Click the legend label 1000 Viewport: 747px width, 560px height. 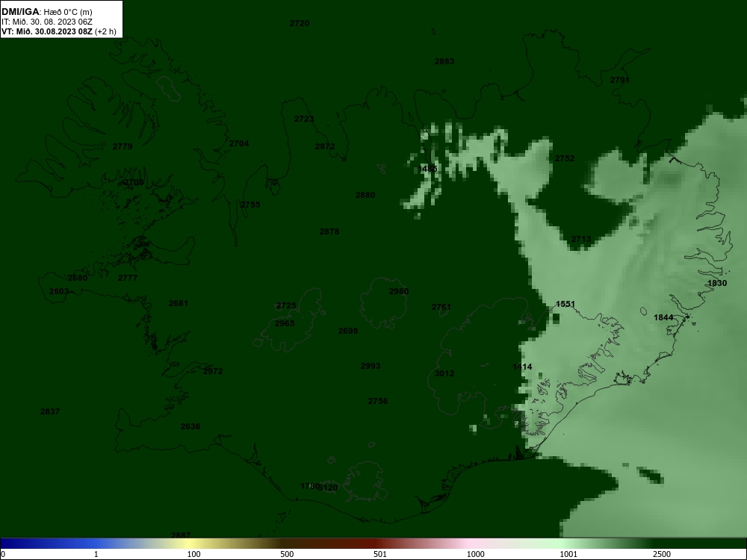(x=475, y=554)
